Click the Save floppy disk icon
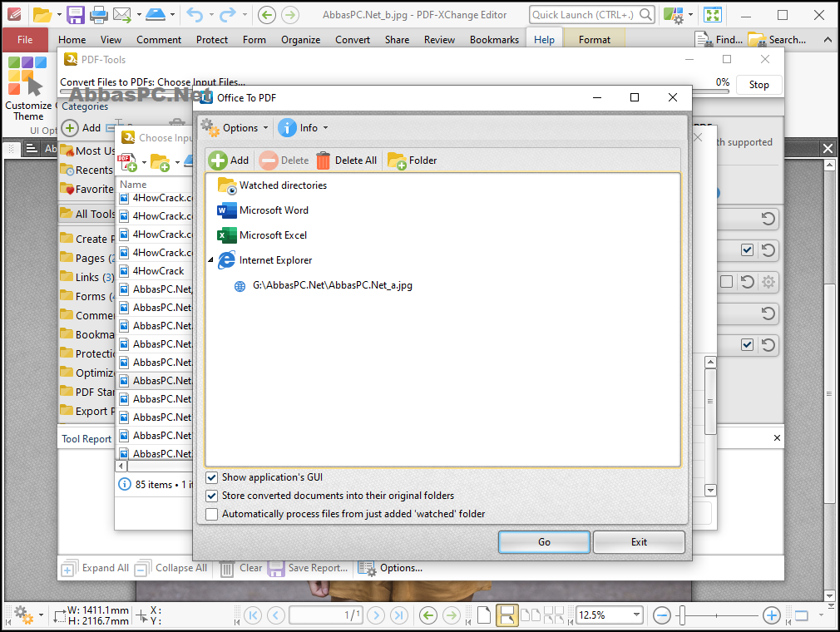Screen dimensions: 840x632 point(76,15)
